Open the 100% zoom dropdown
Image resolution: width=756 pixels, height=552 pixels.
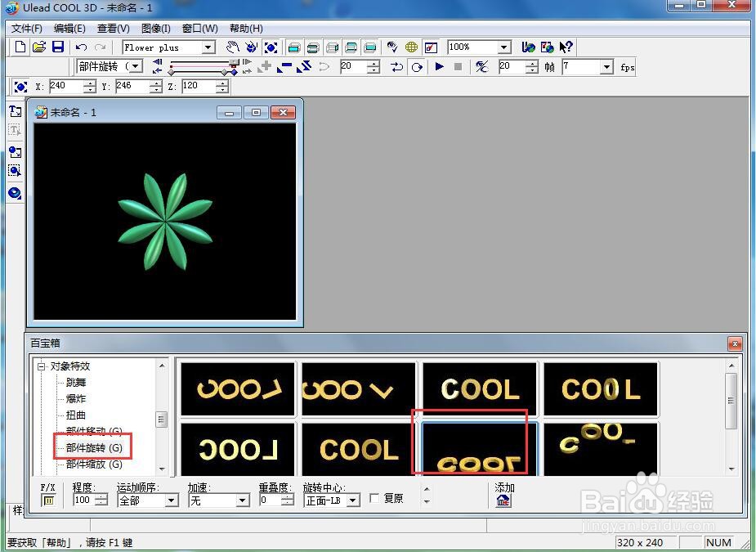coord(503,47)
